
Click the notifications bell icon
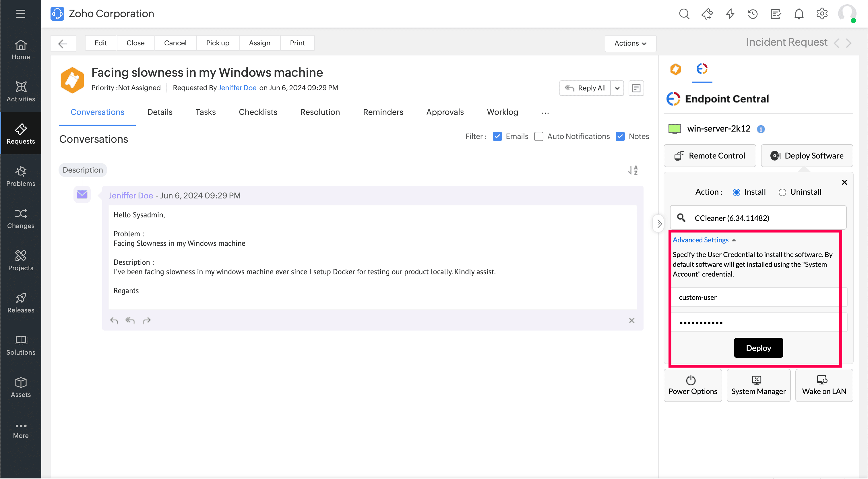799,14
